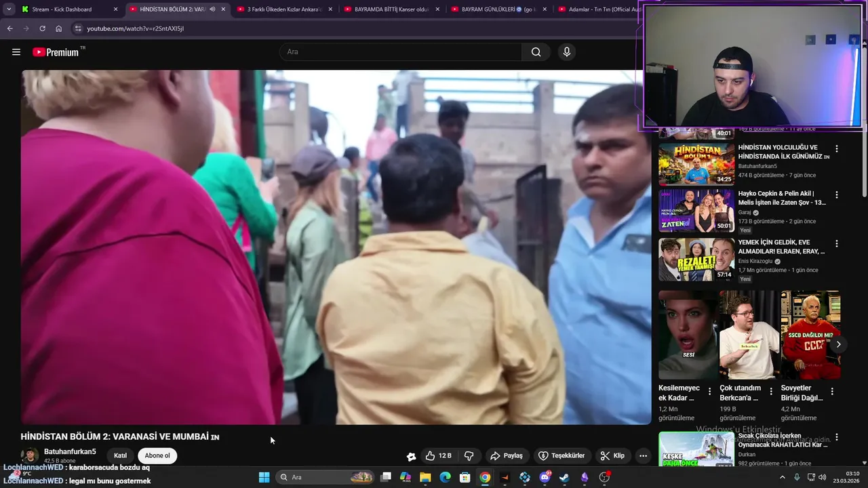Viewport: 868px width, 488px height.
Task: Go to YouTube Premium home logo
Action: point(56,52)
